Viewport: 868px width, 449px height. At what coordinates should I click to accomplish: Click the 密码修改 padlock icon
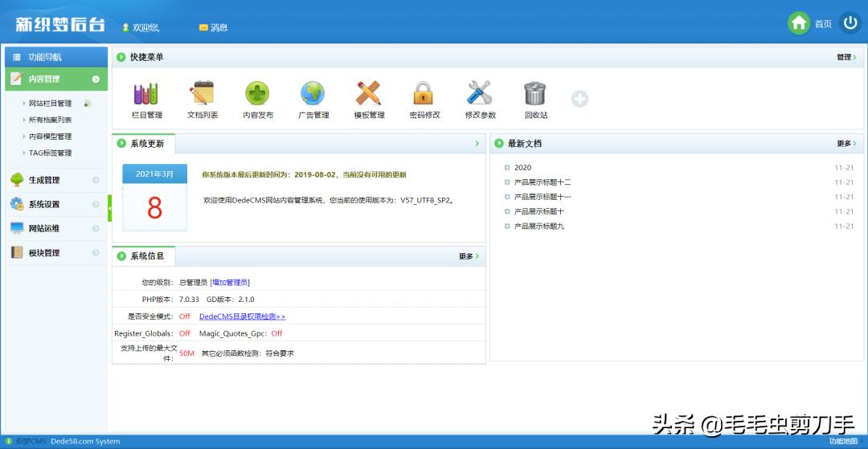pos(424,95)
